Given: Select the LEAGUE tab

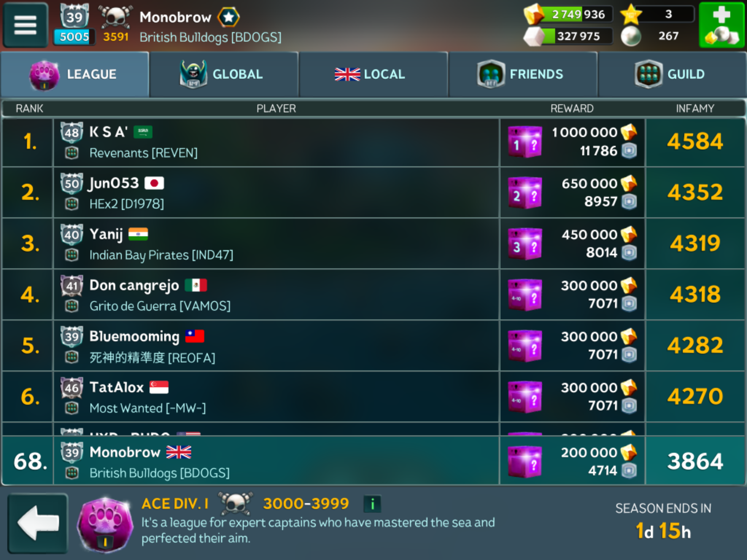Looking at the screenshot, I should pyautogui.click(x=75, y=74).
